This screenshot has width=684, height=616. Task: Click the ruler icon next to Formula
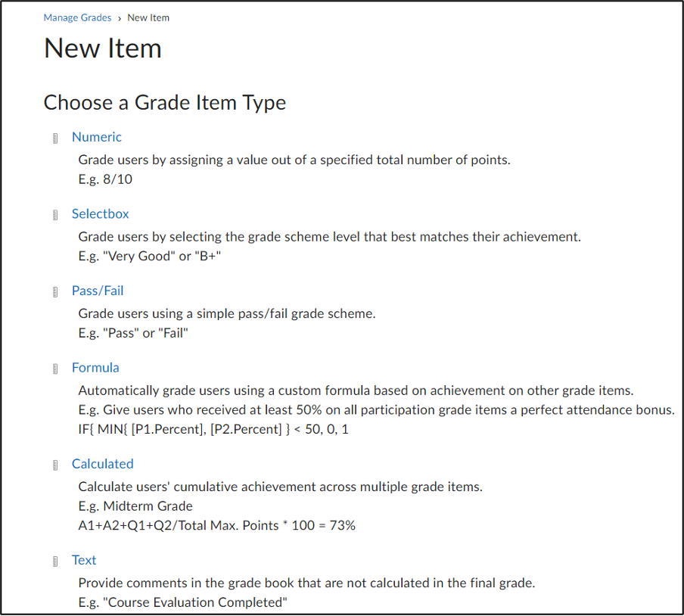tap(55, 369)
